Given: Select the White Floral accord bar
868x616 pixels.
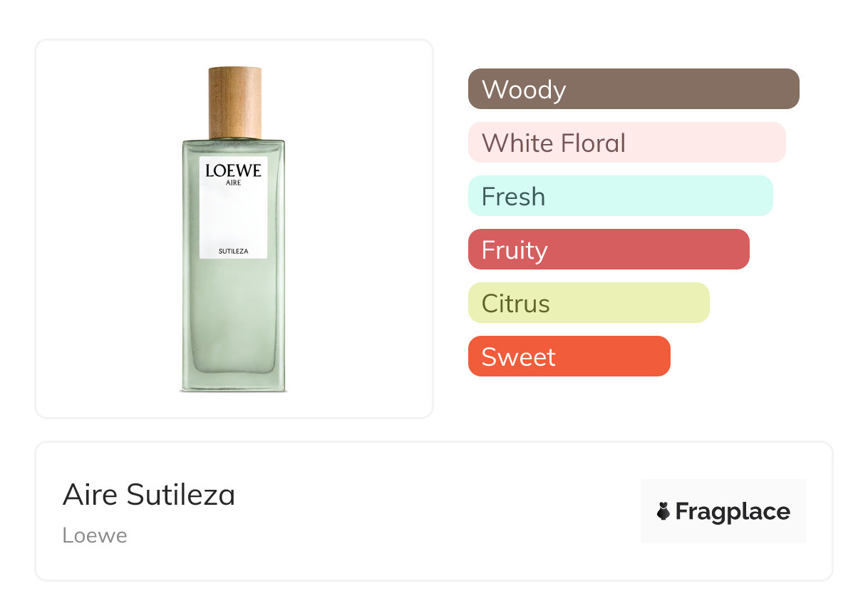Looking at the screenshot, I should [x=626, y=143].
